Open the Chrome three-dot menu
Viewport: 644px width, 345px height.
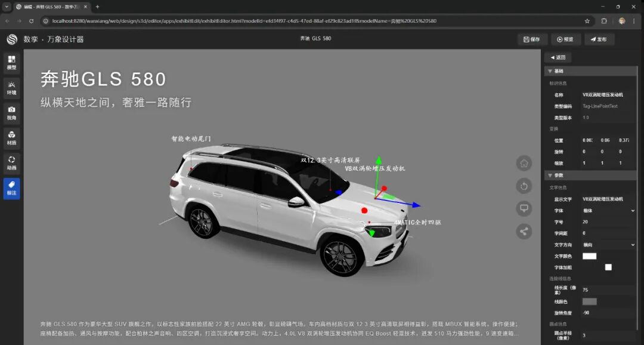[634, 21]
